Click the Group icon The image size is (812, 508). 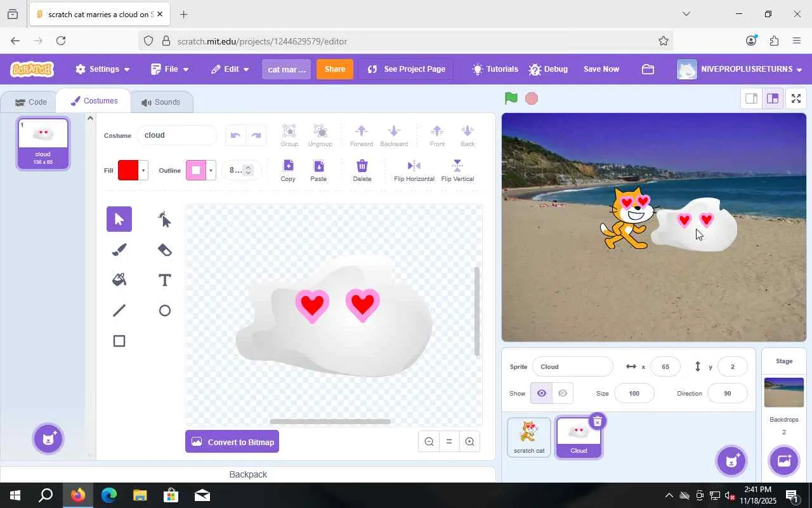point(289,135)
